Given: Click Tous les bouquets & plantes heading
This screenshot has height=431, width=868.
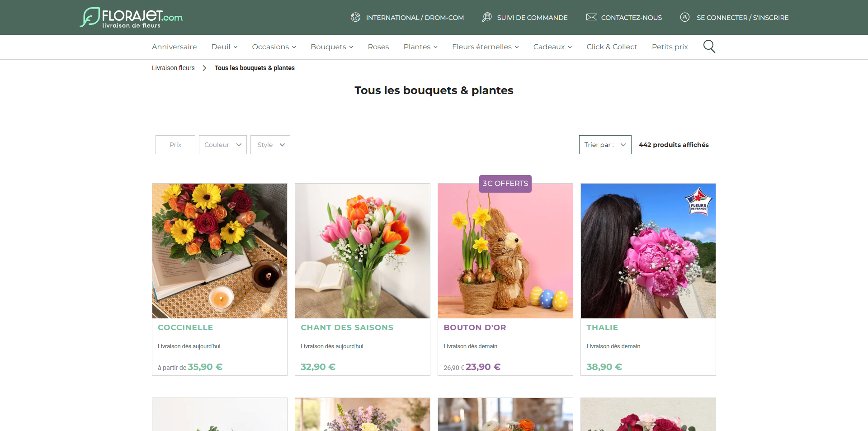Looking at the screenshot, I should (434, 90).
